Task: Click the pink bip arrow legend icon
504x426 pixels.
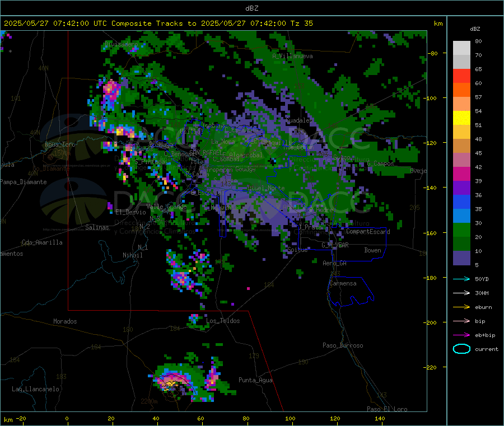Action: point(461,321)
